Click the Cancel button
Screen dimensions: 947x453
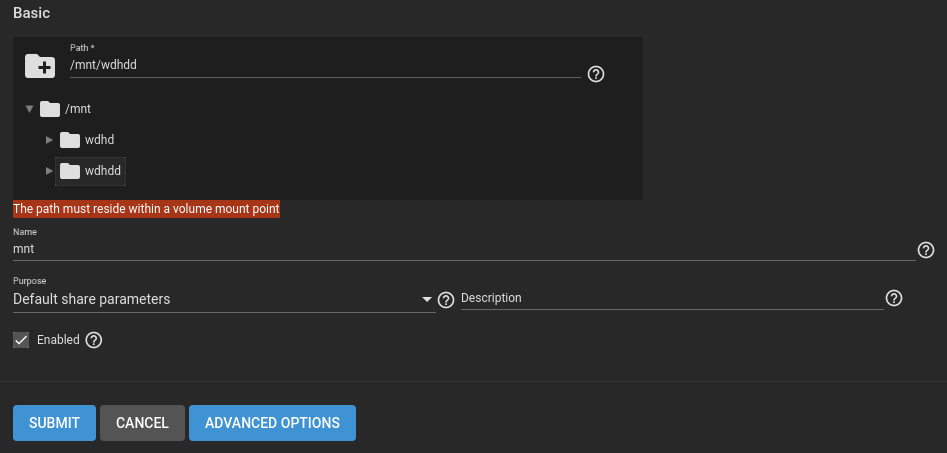tap(143, 423)
